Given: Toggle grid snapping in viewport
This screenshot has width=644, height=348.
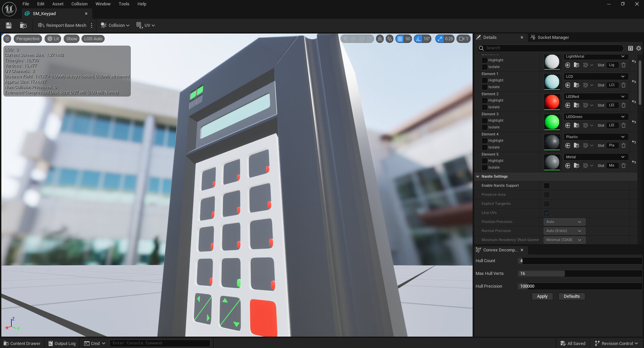Looking at the screenshot, I should click(x=400, y=39).
